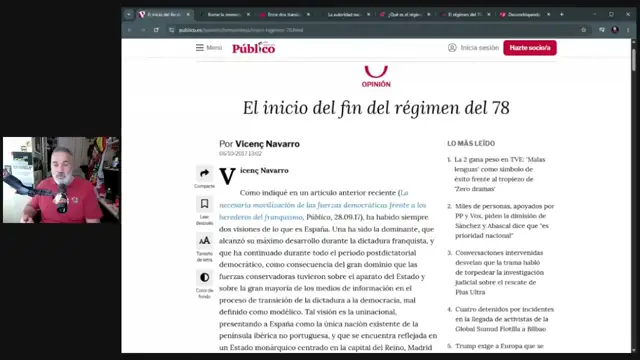Toggle the Color de fondo contrast icon
Image resolution: width=640 pixels, height=360 pixels.
204,278
